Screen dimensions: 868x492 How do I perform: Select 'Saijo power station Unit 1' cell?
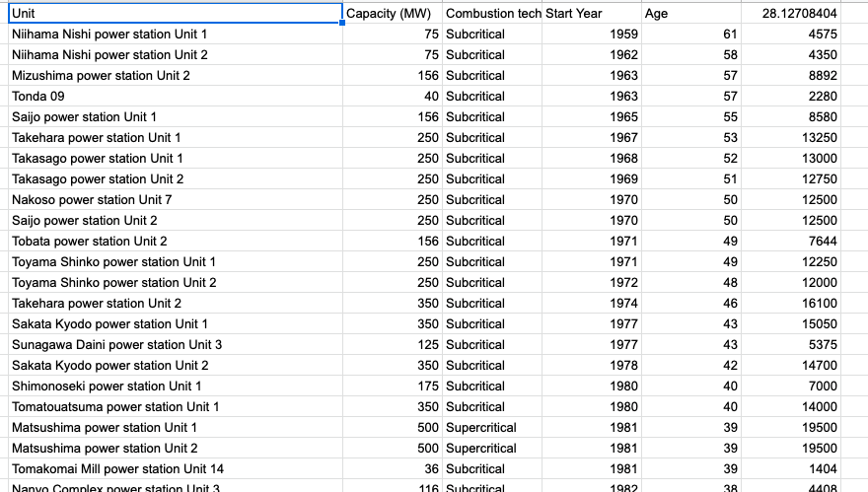click(x=176, y=116)
